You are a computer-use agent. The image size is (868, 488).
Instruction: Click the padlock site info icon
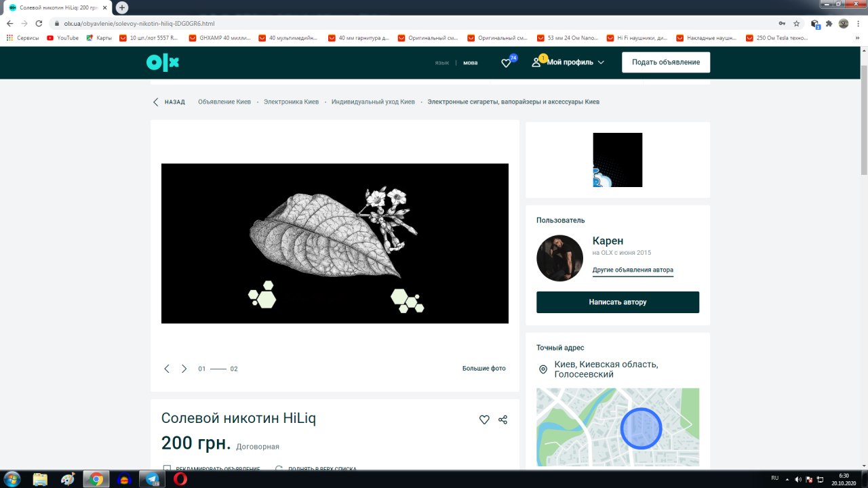[x=57, y=23]
